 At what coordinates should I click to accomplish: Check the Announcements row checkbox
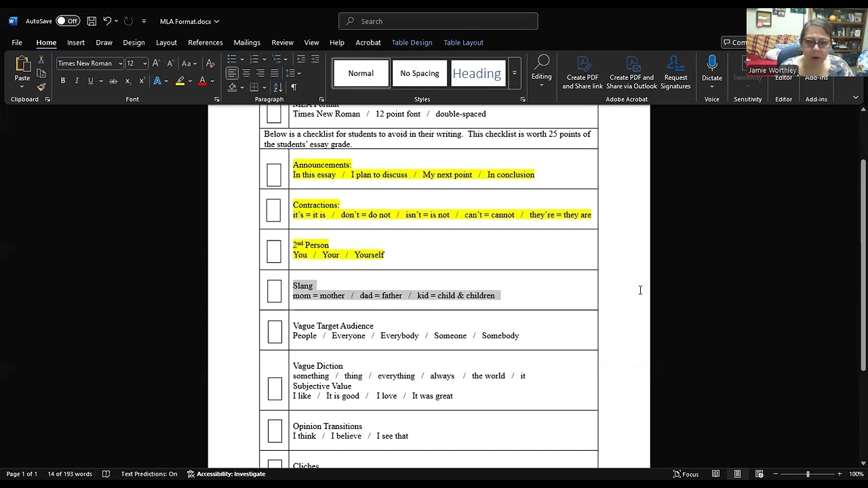pyautogui.click(x=274, y=175)
